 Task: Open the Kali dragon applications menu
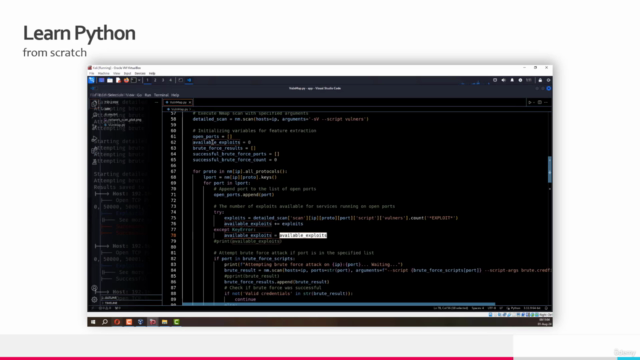coord(92,80)
